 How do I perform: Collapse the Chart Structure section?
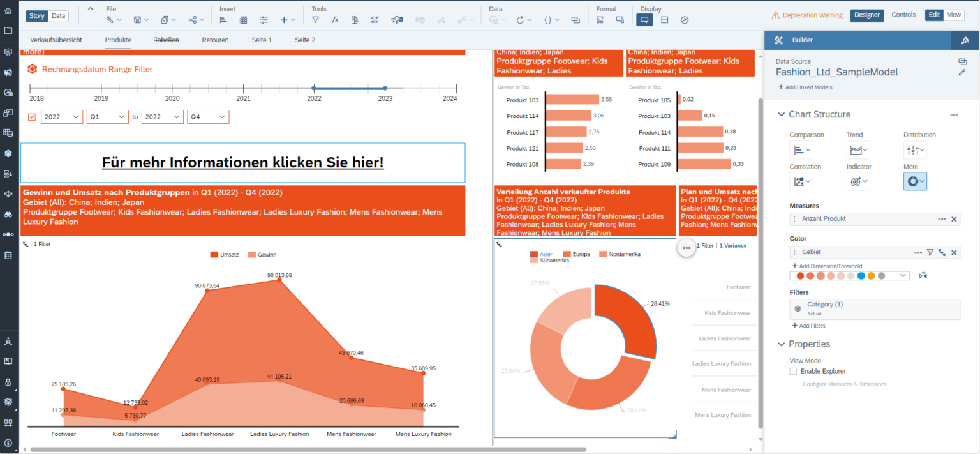tap(782, 115)
